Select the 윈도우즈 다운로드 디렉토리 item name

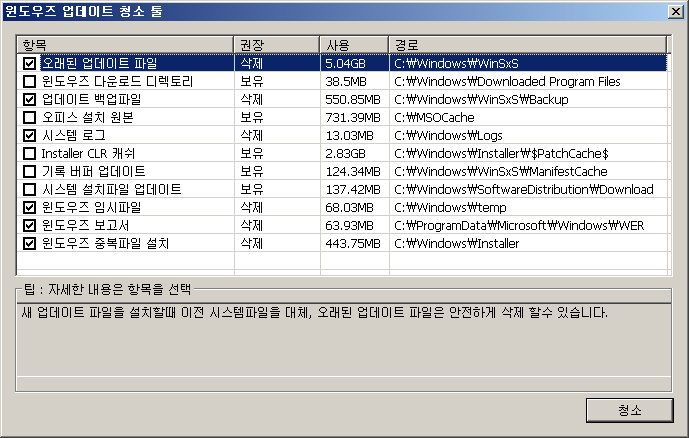coord(117,81)
